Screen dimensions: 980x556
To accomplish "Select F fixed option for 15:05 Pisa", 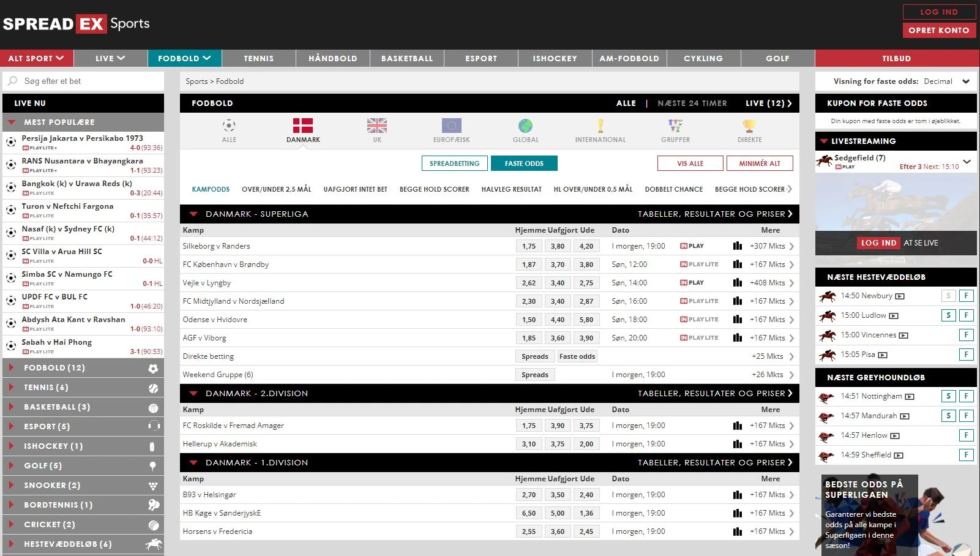I will [966, 355].
